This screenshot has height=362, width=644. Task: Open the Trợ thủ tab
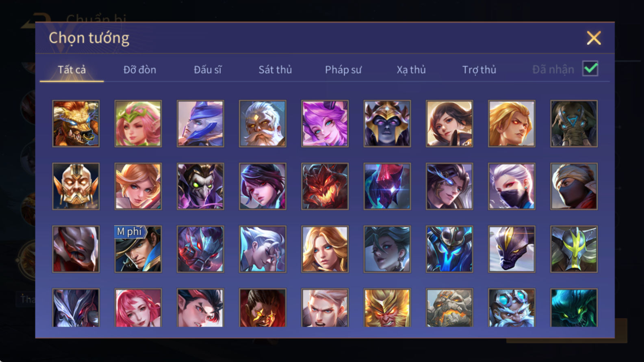tap(479, 70)
